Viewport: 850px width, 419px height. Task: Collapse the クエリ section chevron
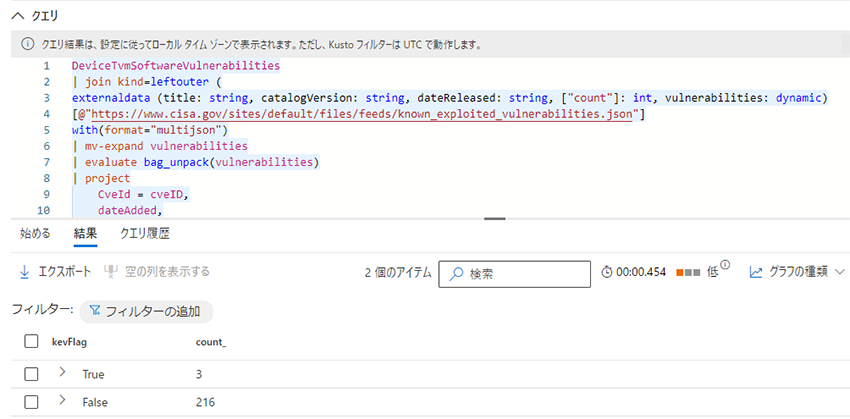(x=17, y=15)
